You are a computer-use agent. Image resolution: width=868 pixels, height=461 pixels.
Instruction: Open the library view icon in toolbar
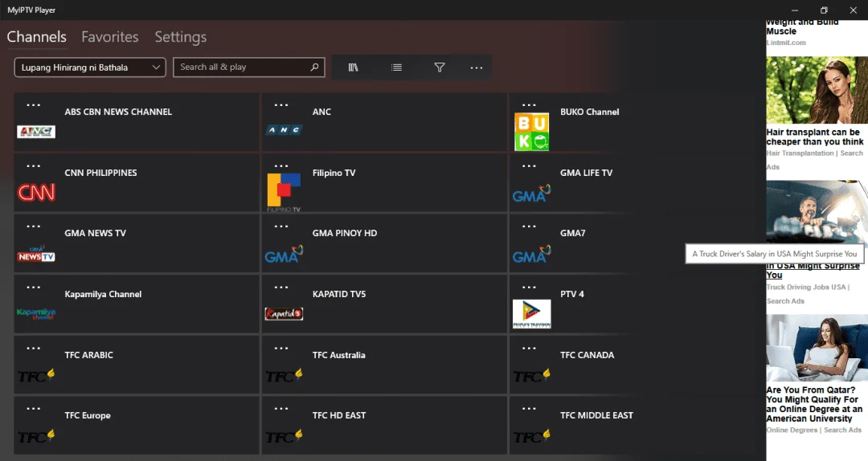click(353, 67)
